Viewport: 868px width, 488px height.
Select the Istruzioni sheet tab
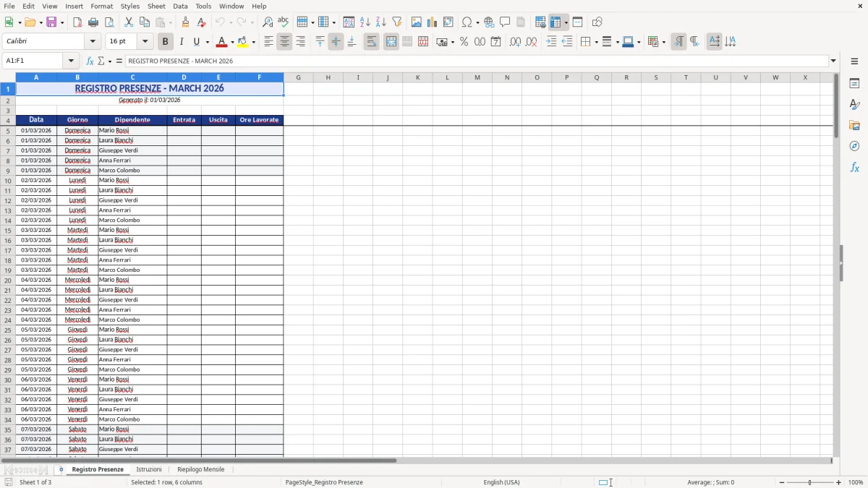point(149,468)
